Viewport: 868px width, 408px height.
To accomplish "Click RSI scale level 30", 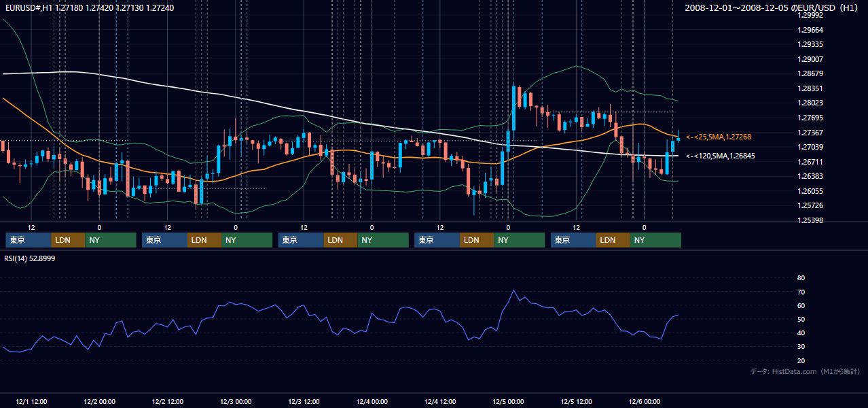I will point(801,347).
